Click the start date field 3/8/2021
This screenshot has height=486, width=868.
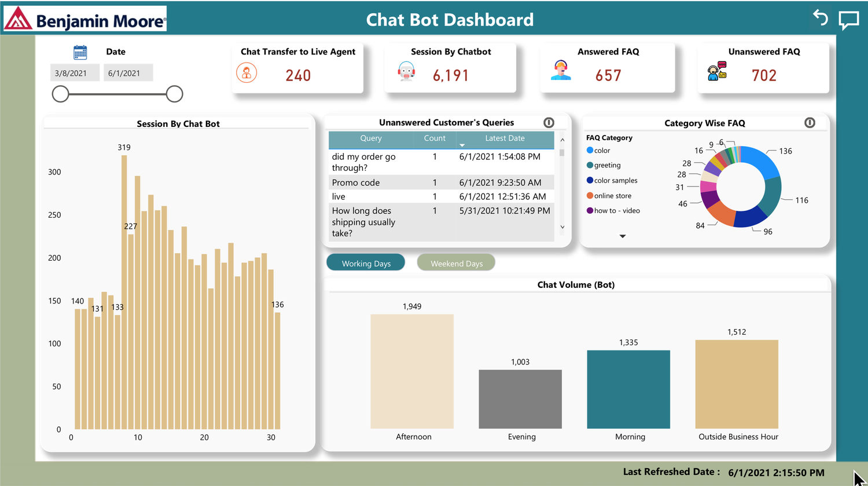pos(75,73)
